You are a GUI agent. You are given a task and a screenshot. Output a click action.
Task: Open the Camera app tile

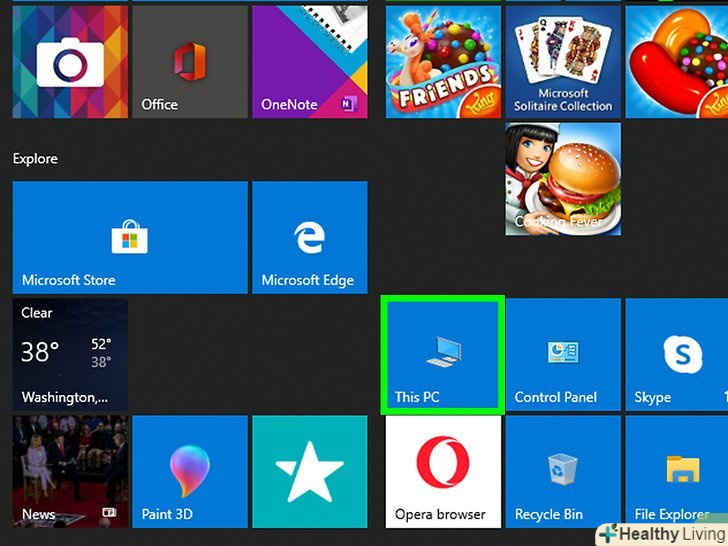point(70,62)
